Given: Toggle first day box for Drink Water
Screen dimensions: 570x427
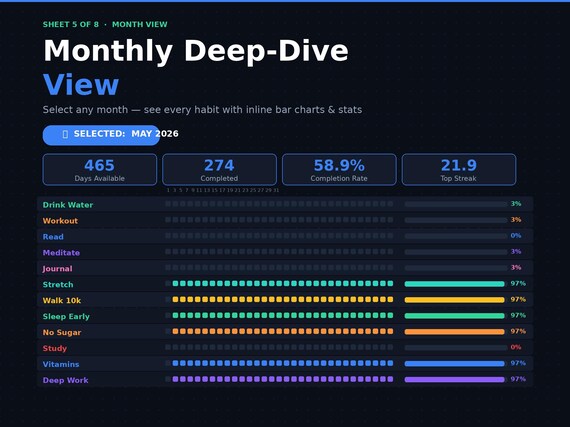Looking at the screenshot, I should (x=168, y=204).
